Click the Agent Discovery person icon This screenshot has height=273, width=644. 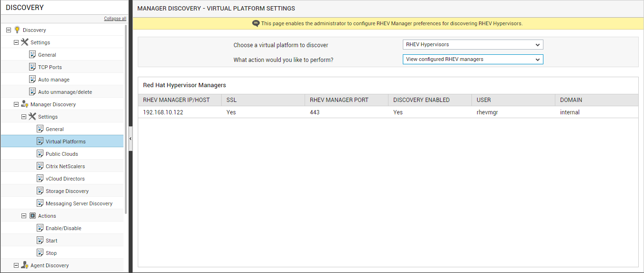(25, 265)
